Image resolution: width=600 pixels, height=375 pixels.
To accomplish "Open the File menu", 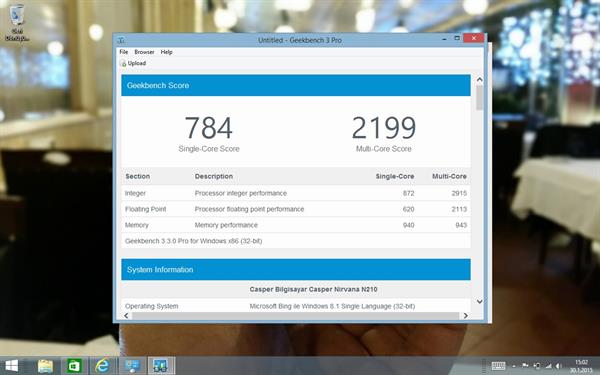I will coord(124,52).
